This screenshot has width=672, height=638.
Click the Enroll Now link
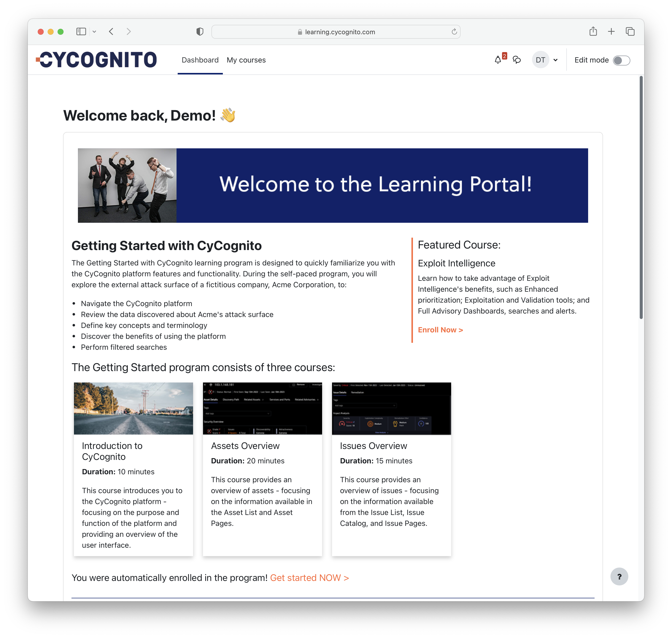tap(440, 330)
